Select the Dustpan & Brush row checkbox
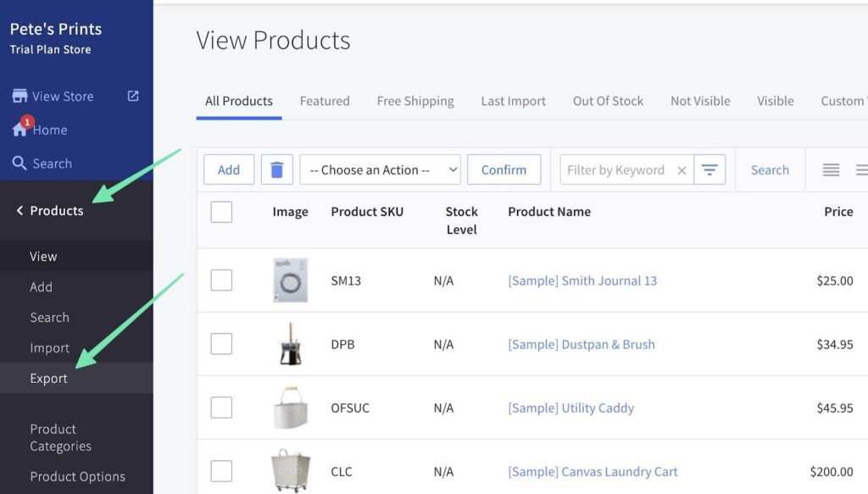The height and width of the screenshot is (494, 868). click(221, 344)
